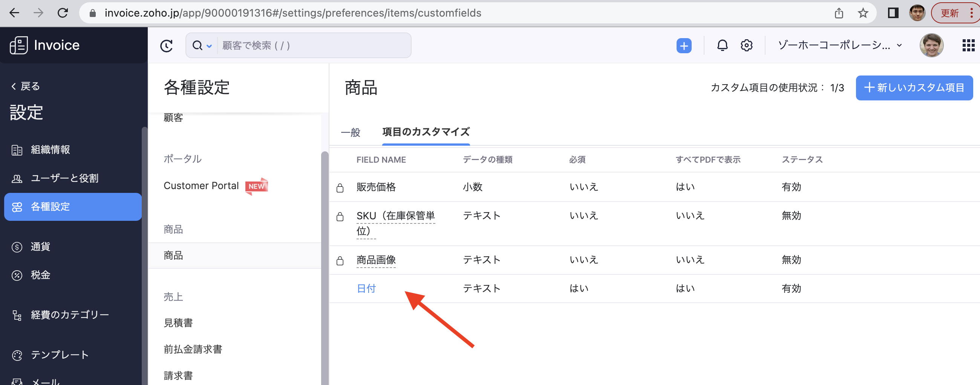Open the recent activity clock icon

click(x=166, y=46)
